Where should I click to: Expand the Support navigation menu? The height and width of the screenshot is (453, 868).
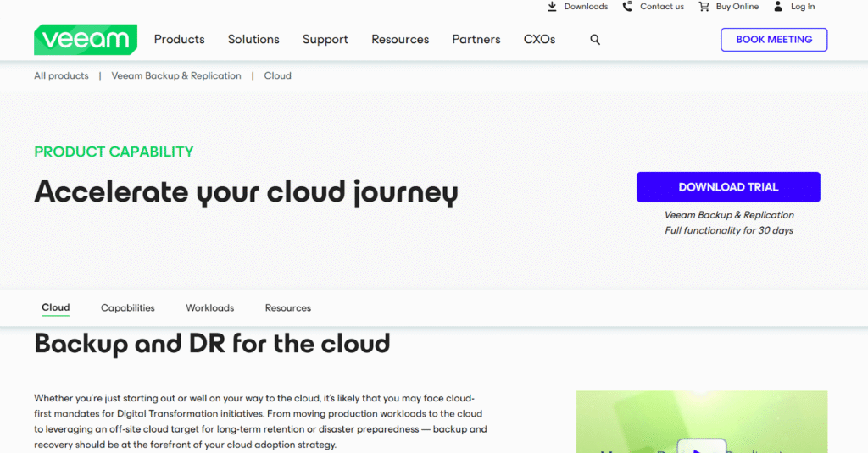click(325, 40)
